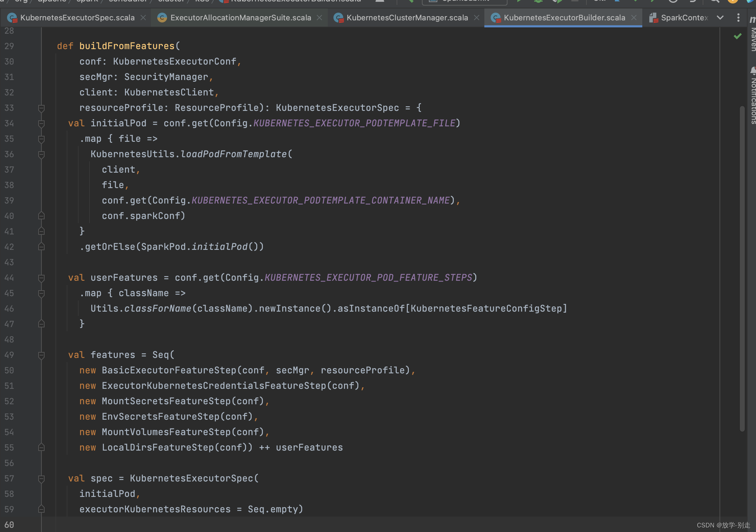Collapse the .map fold marker on line 35
The width and height of the screenshot is (756, 532).
(41, 139)
